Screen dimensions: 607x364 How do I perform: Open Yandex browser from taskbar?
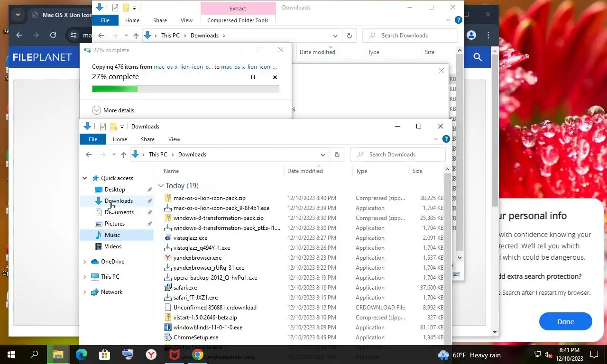coord(151,355)
